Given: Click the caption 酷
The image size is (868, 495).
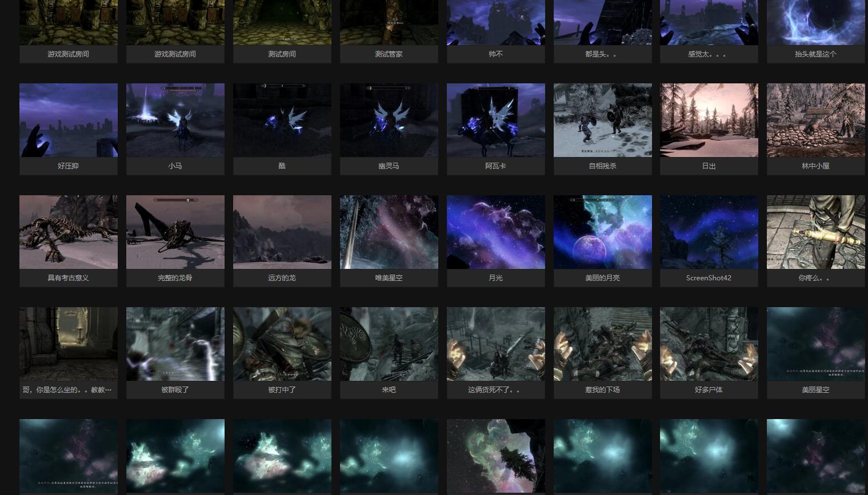Looking at the screenshot, I should [282, 166].
